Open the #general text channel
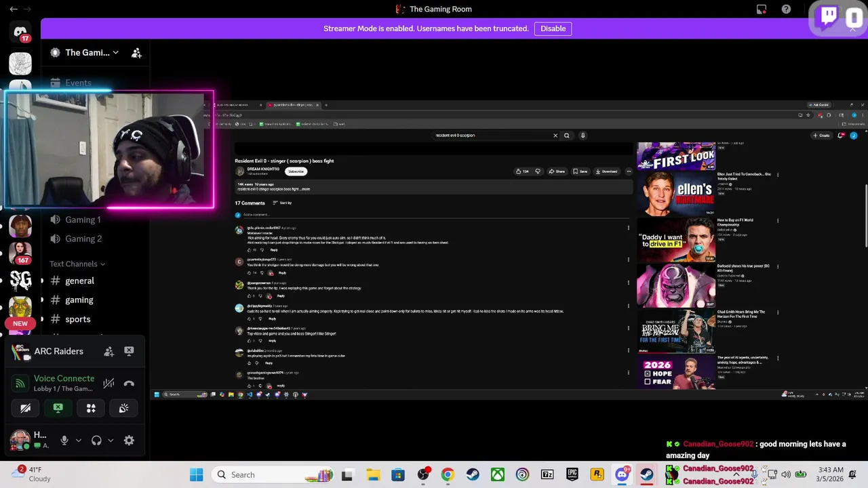Image resolution: width=868 pixels, height=488 pixels. pyautogui.click(x=79, y=281)
